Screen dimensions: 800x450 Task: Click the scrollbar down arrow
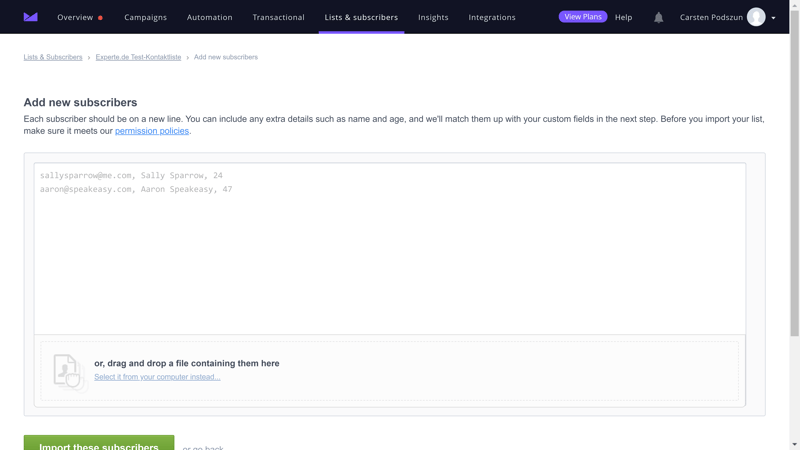pyautogui.click(x=794, y=445)
